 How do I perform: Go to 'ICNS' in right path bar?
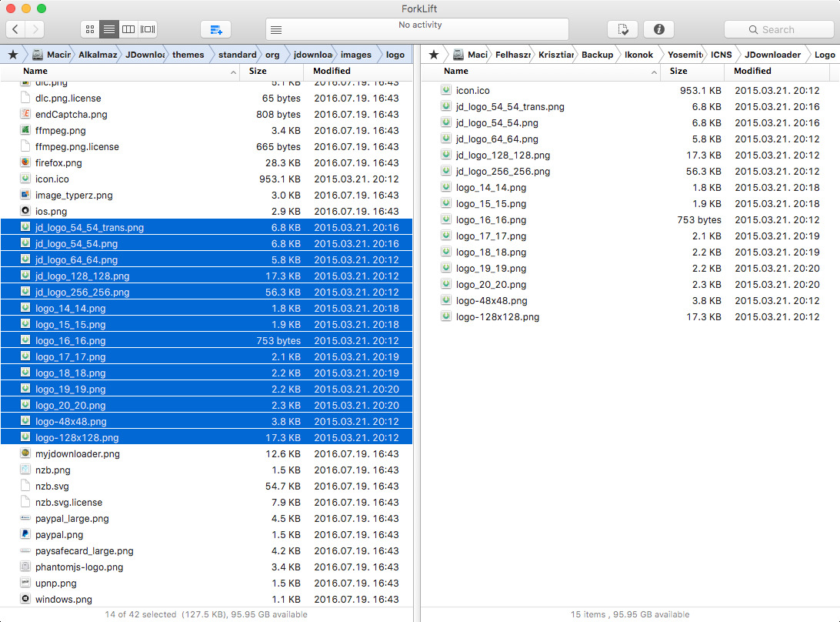click(x=721, y=55)
